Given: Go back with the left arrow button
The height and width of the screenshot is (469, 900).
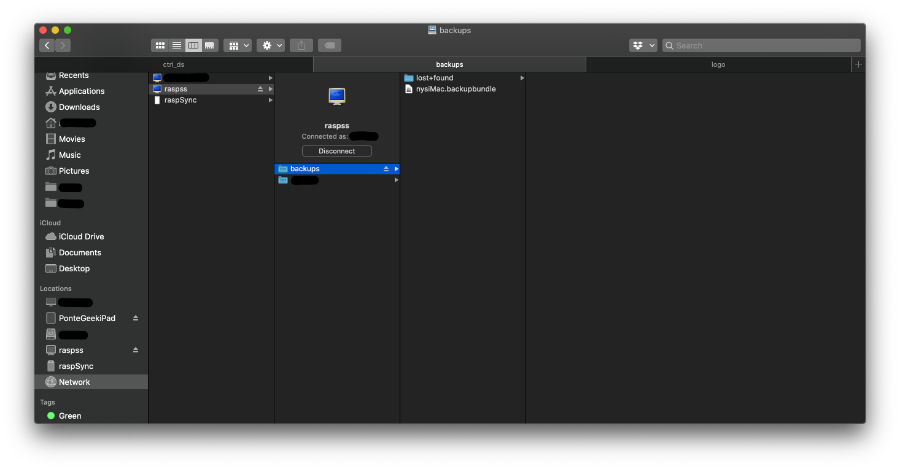Looking at the screenshot, I should click(x=48, y=45).
